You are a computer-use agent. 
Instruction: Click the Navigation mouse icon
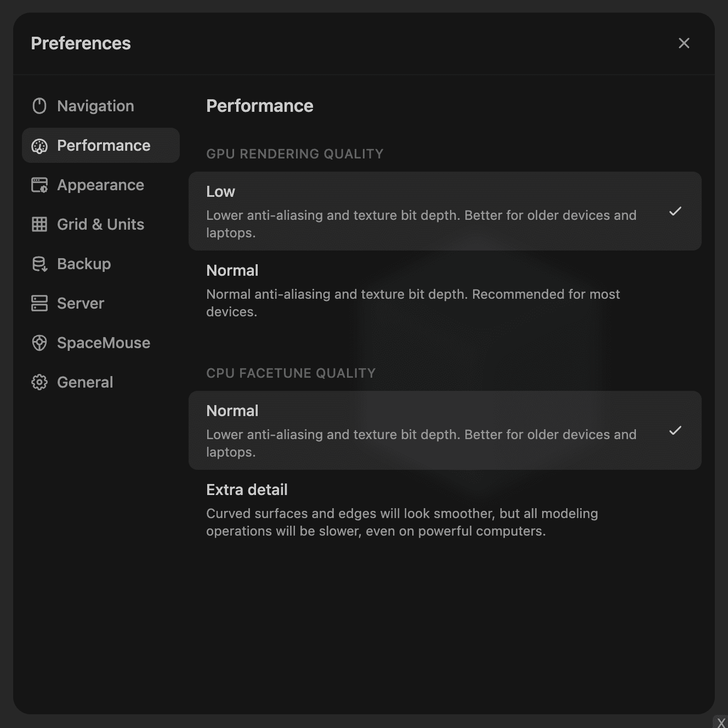39,106
